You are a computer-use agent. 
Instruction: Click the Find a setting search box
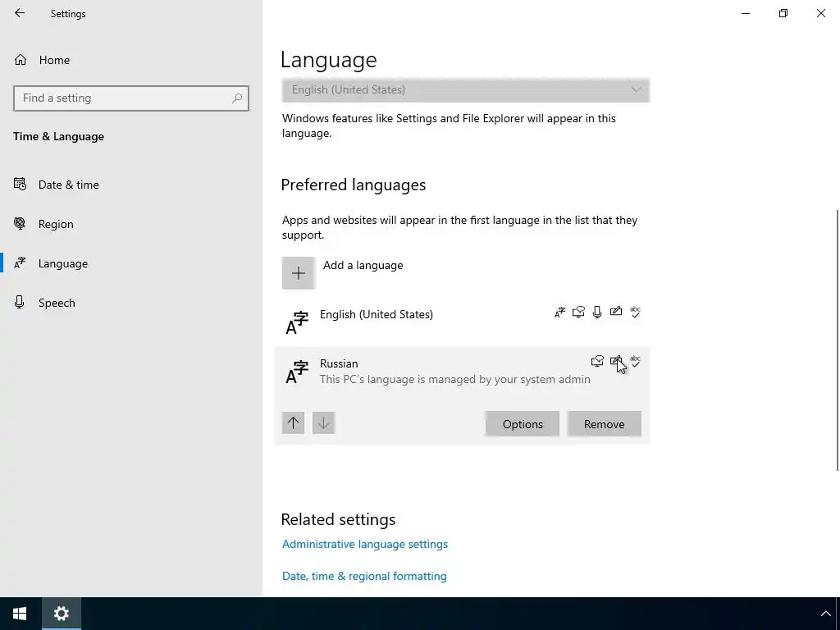pyautogui.click(x=131, y=98)
